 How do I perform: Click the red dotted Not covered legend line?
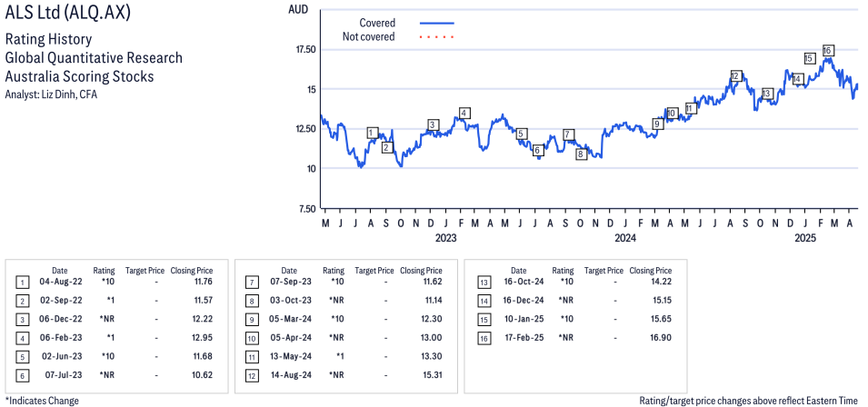pos(437,37)
